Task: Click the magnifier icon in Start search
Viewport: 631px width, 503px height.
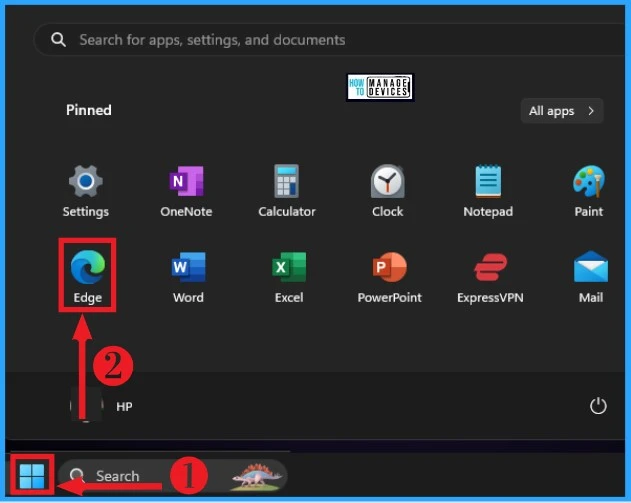Action: click(58, 39)
